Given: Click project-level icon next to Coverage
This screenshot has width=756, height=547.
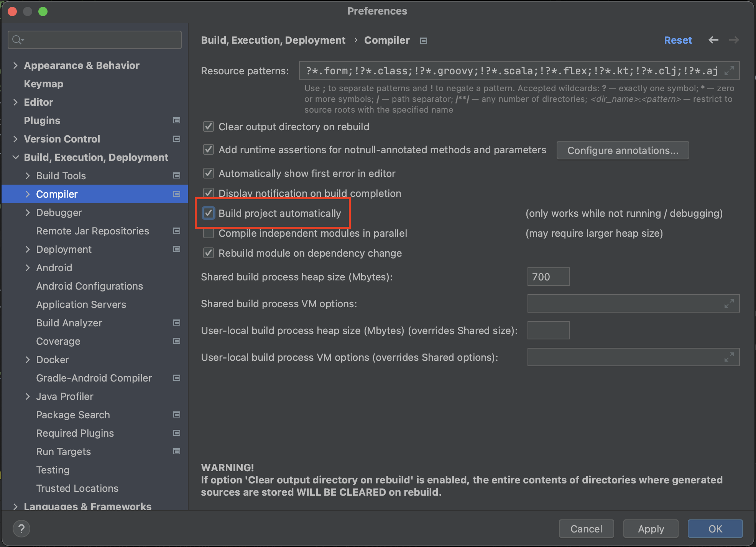Looking at the screenshot, I should (177, 341).
